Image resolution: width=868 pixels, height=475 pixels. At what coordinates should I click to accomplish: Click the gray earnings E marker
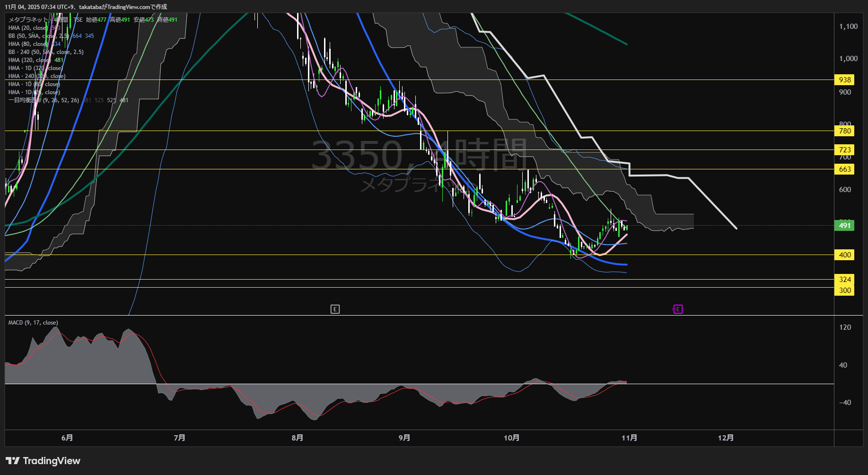click(x=335, y=309)
